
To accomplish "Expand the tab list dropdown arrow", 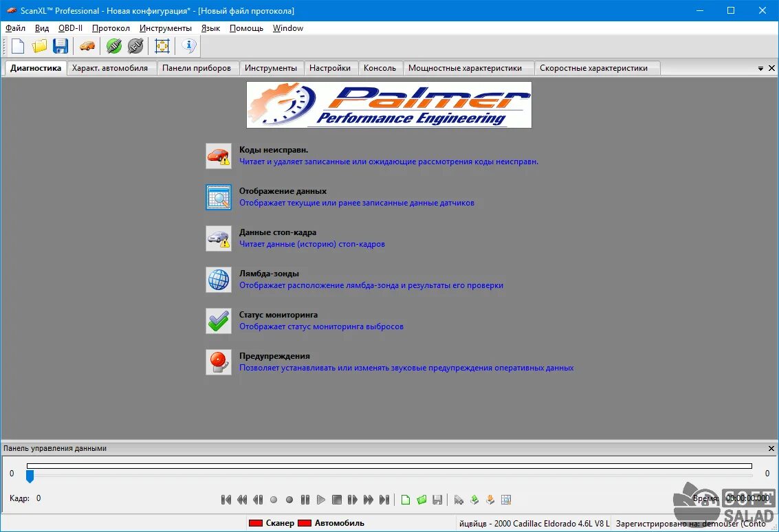I will pyautogui.click(x=760, y=69).
